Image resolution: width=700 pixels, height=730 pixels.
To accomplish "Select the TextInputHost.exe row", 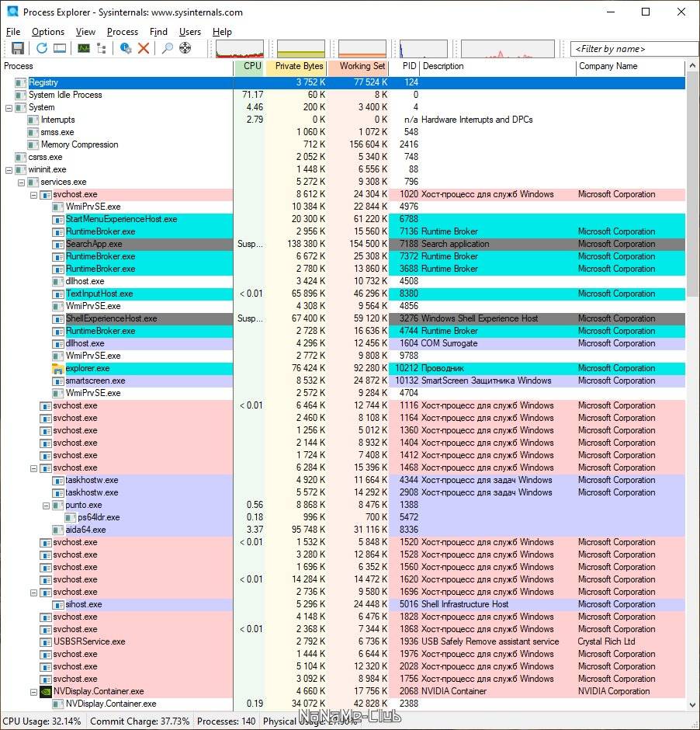I will (x=343, y=294).
